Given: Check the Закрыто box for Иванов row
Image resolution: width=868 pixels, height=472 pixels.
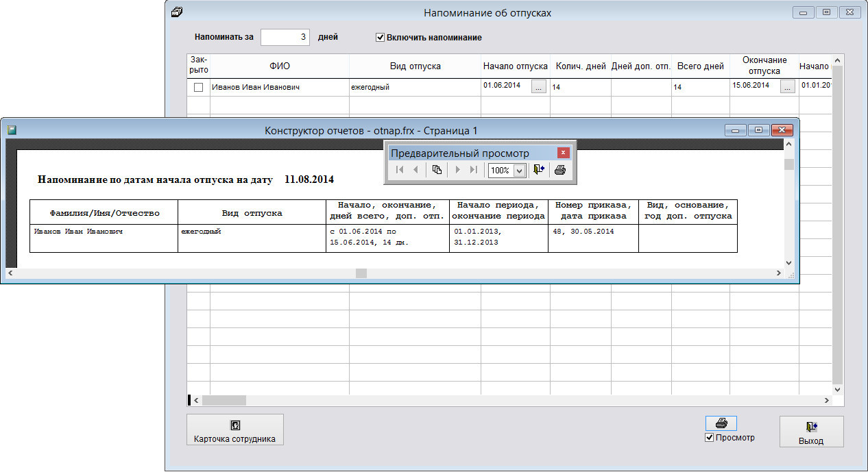Looking at the screenshot, I should click(199, 88).
